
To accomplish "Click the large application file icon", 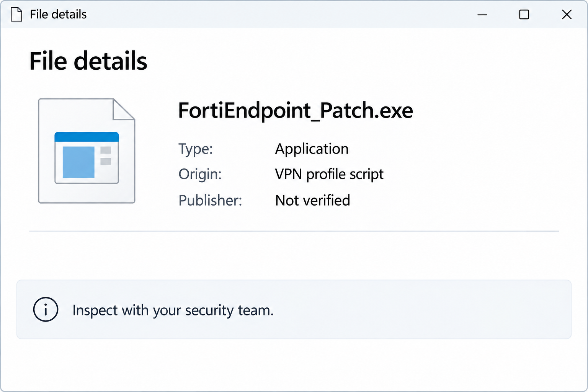I will point(87,151).
